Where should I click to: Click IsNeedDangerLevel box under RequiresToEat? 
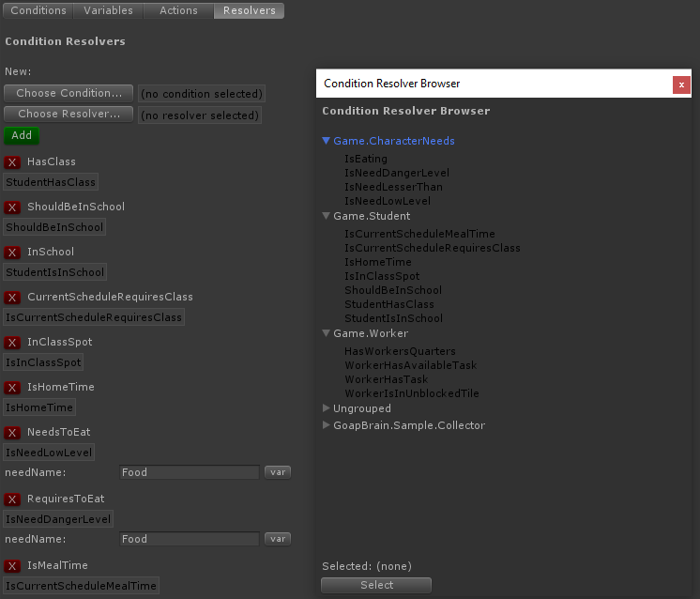pos(58,519)
